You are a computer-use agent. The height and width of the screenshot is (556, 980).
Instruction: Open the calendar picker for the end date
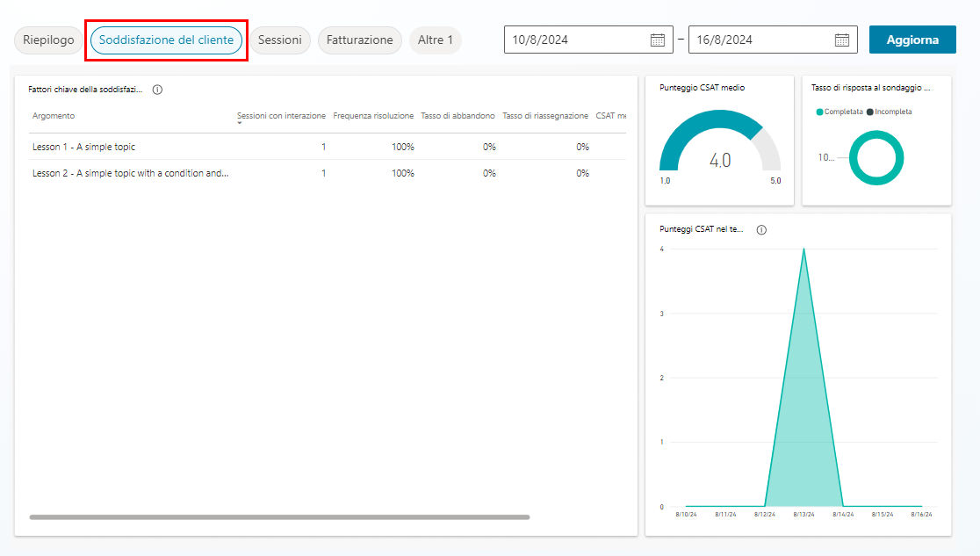(x=841, y=40)
